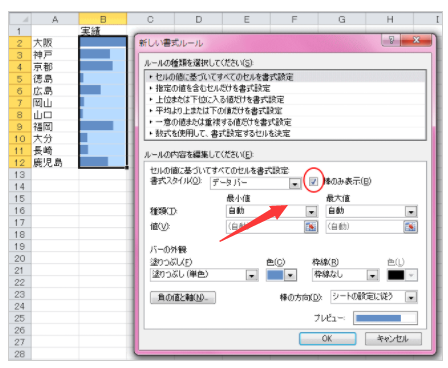Click cell containing 山口
The width and height of the screenshot is (448, 368).
click(55, 115)
